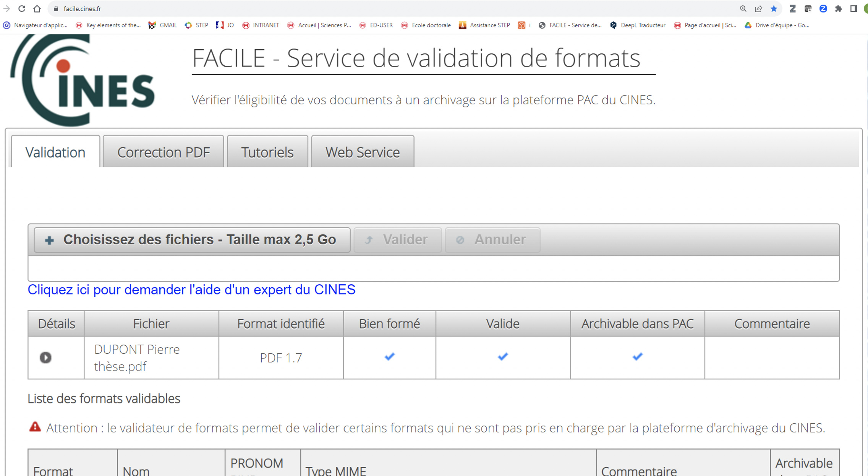The image size is (868, 476).
Task: Click the PDF 1.7 format cell
Action: (x=281, y=358)
